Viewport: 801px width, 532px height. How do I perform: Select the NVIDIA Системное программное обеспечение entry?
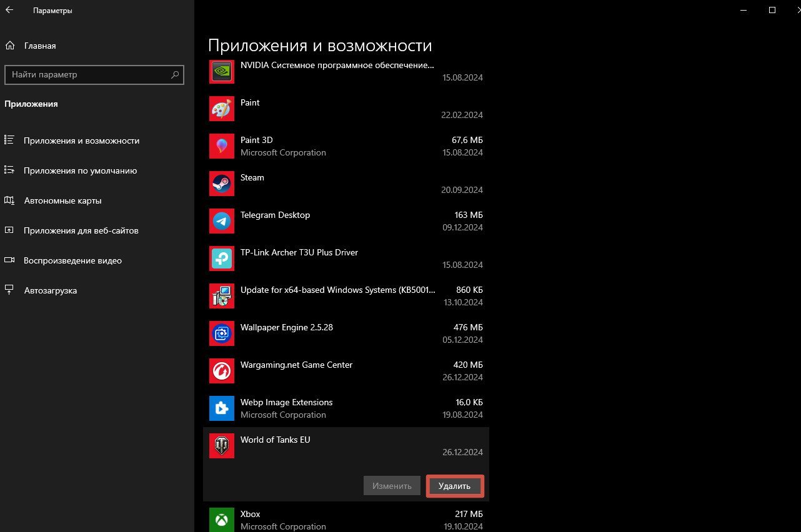346,71
